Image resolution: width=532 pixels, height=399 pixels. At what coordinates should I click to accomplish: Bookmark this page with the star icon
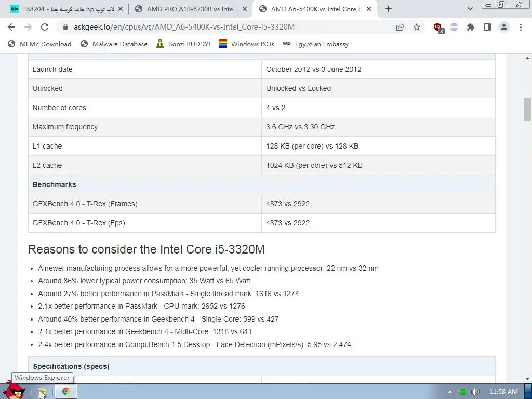pyautogui.click(x=417, y=27)
